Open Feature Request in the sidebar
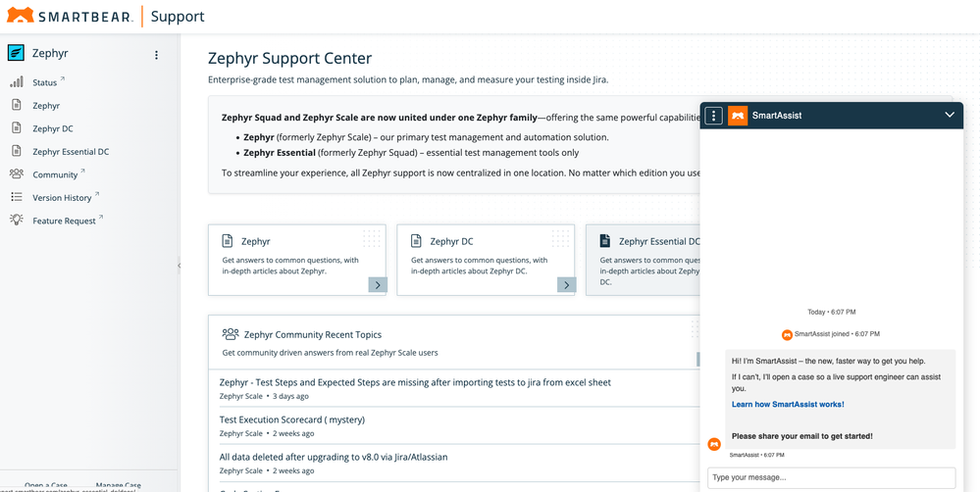 coord(64,221)
